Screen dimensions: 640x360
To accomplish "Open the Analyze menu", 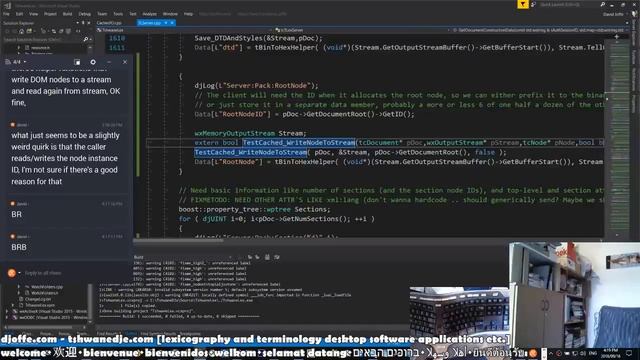I will (149, 14).
